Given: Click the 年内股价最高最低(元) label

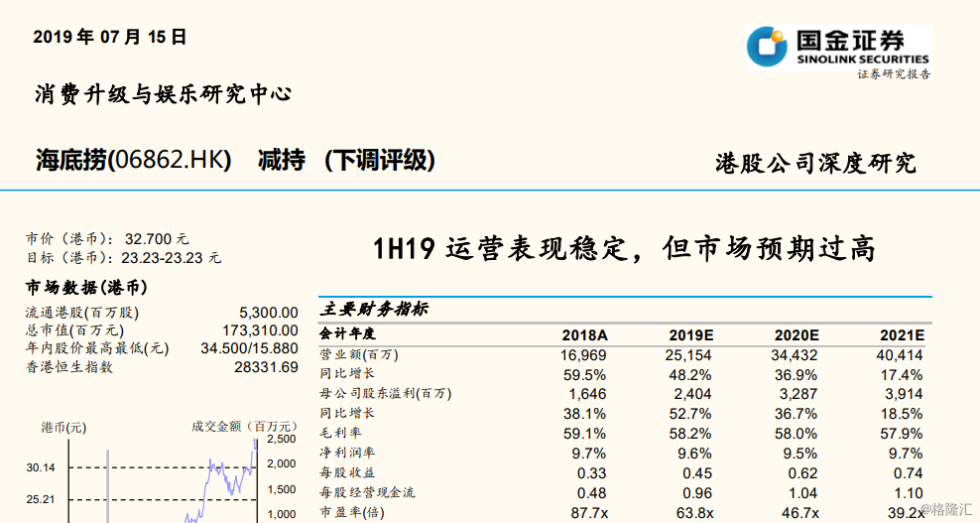Looking at the screenshot, I should coord(97,348).
